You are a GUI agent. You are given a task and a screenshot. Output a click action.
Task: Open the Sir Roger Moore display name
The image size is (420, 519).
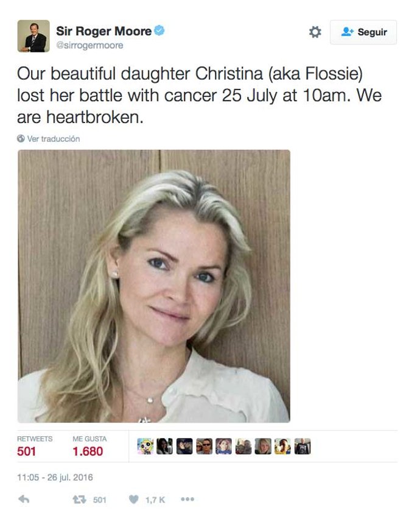coord(103,31)
